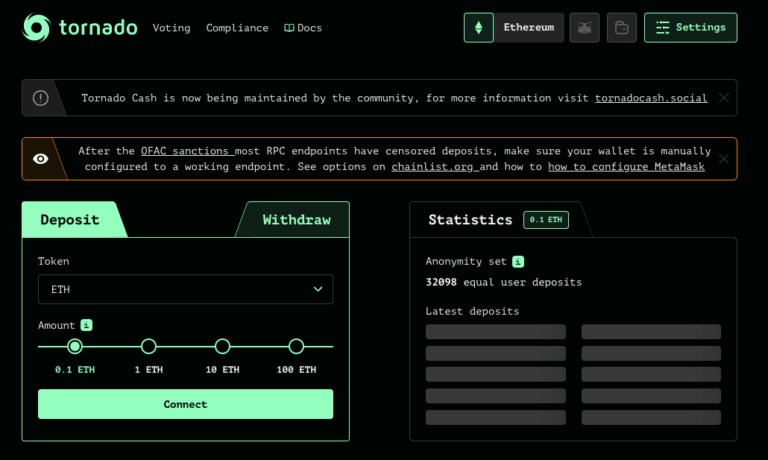Click the MetaMask fox icon button
768x460 pixels.
pos(584,27)
